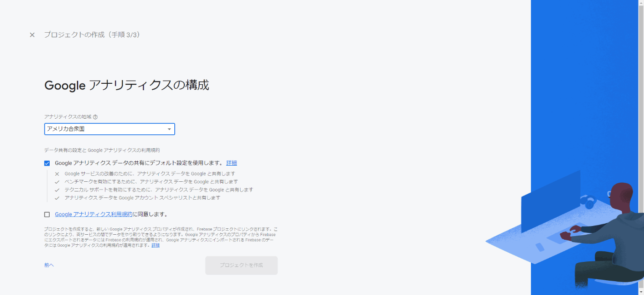
Task: Click the page heading Google アナリティクスの構成
Action: [126, 86]
